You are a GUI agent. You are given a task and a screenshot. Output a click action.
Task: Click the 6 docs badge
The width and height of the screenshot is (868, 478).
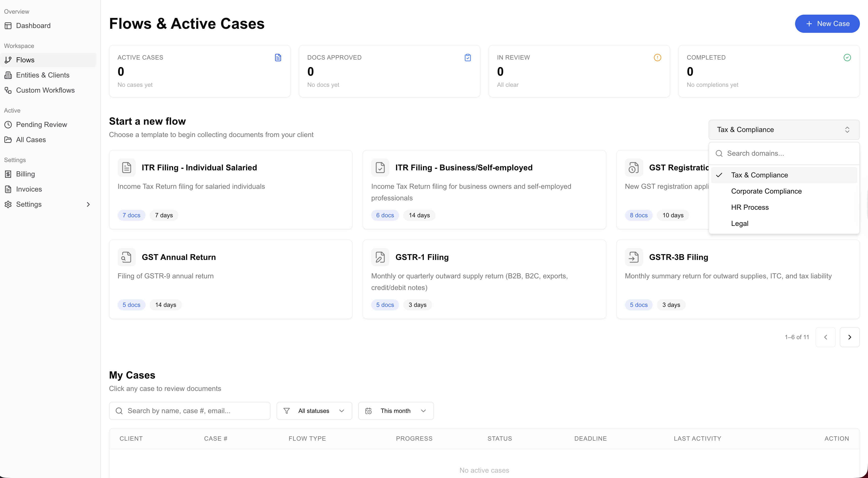pos(385,216)
